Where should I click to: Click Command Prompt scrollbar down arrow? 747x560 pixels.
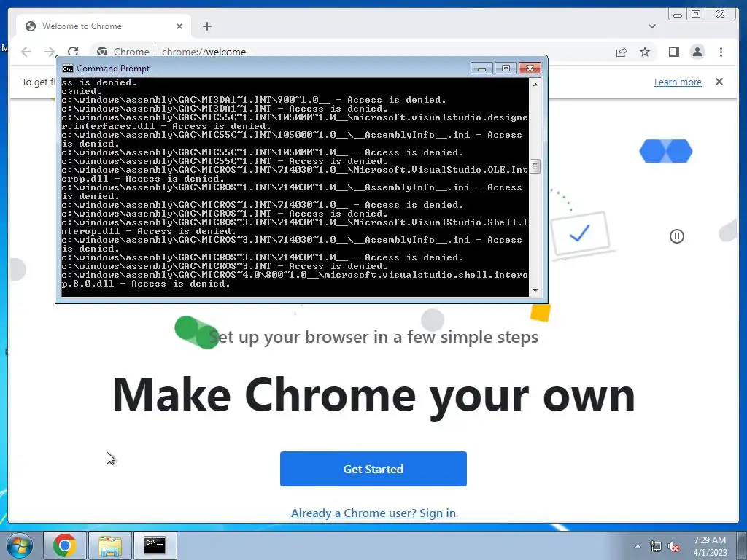tap(535, 290)
